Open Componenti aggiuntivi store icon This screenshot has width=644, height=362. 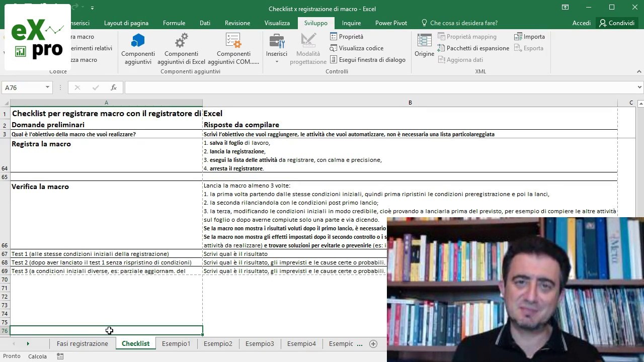coord(138,49)
